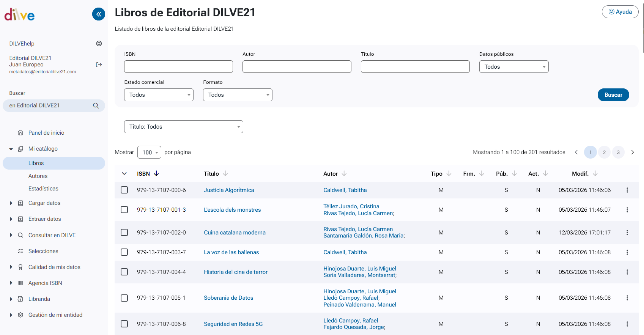Screen dimensions: 644x335
Task: Sort table by ISBN arrow
Action: pos(156,173)
